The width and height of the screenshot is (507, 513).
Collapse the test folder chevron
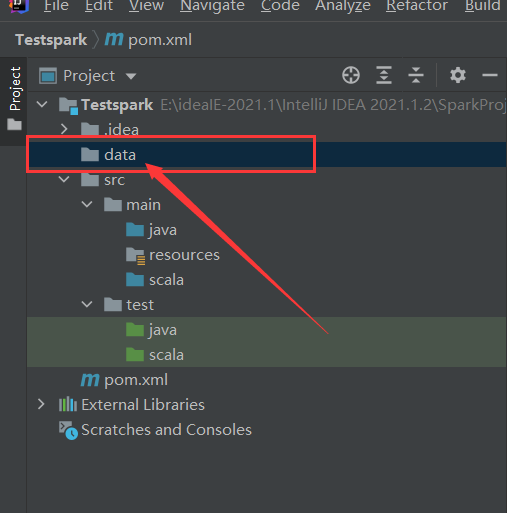(x=87, y=304)
